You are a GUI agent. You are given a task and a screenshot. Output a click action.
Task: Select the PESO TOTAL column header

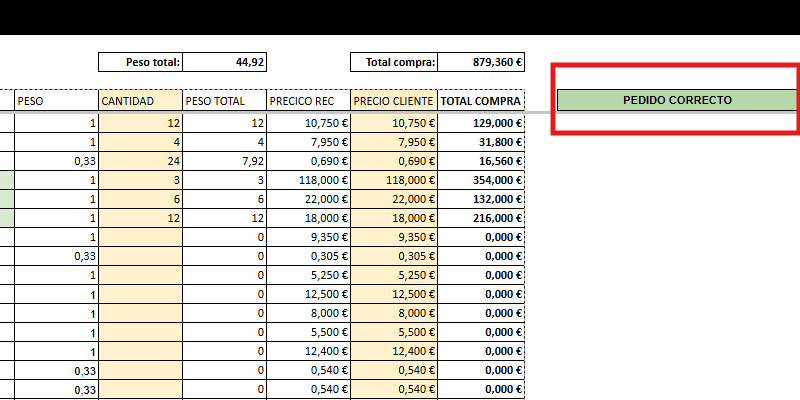[224, 101]
